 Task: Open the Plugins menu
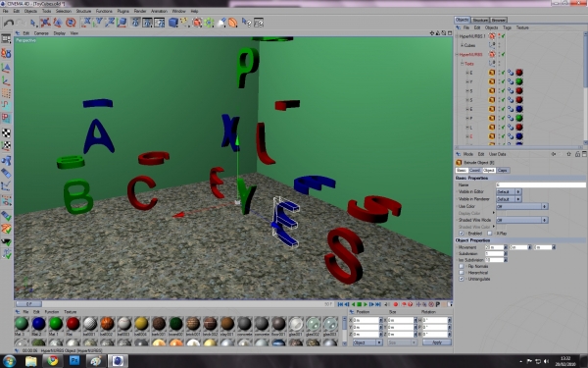pos(123,11)
